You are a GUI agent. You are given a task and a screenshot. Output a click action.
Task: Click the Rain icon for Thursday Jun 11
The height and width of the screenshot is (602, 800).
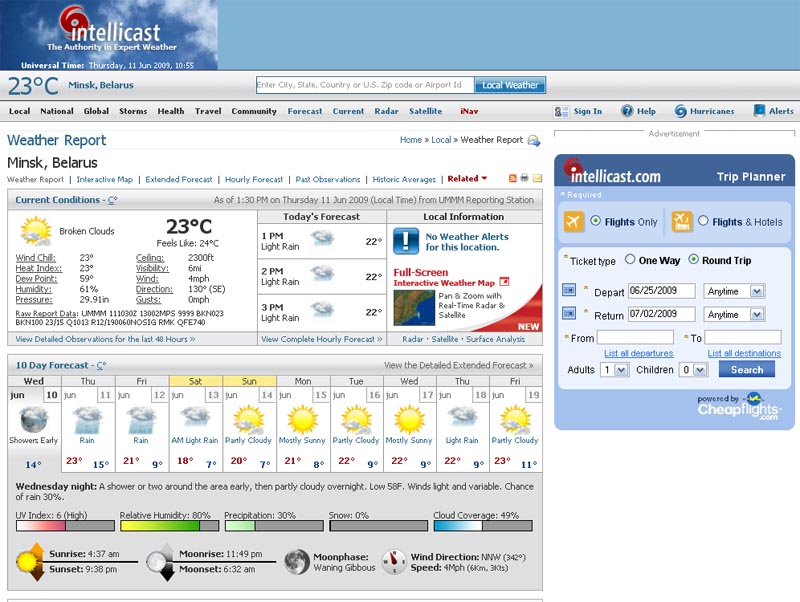(x=87, y=420)
